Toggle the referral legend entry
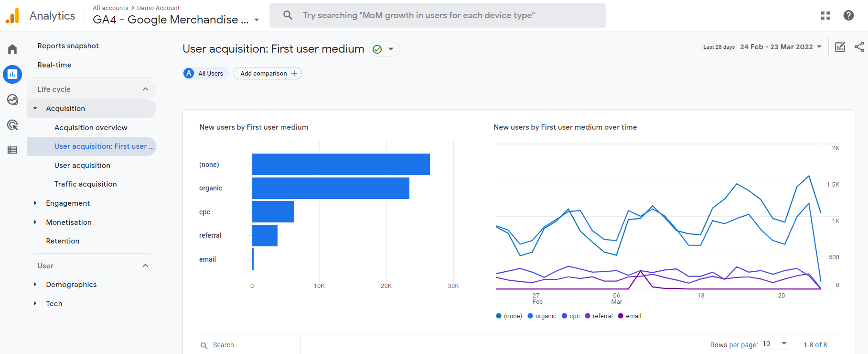This screenshot has width=868, height=354. 599,316
